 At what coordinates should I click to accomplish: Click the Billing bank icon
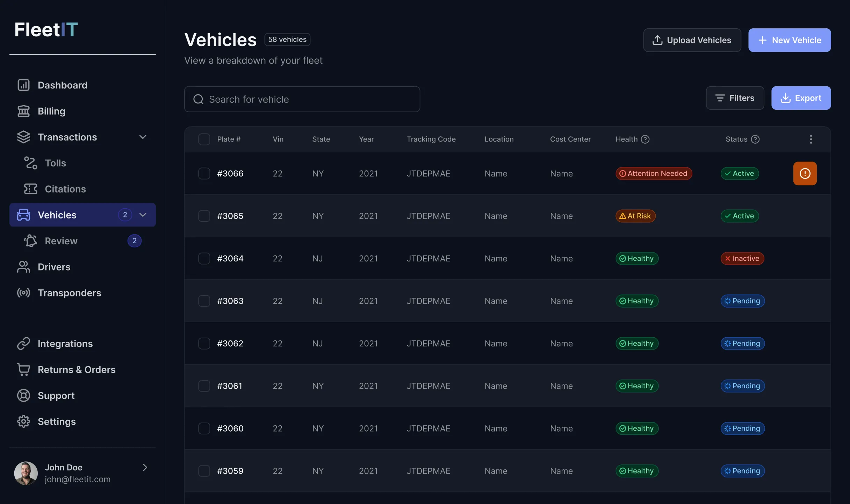pyautogui.click(x=23, y=111)
